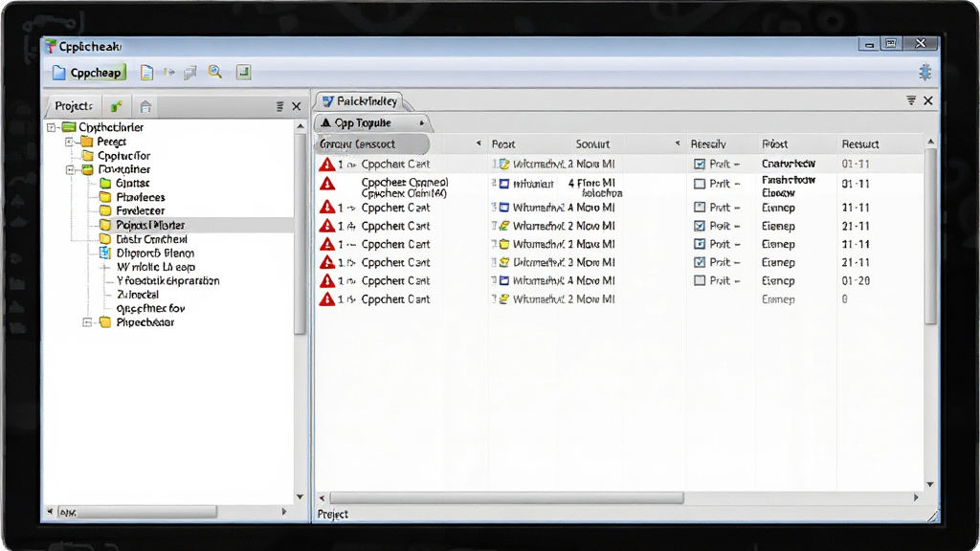
Task: Expand the Peegt folder node
Action: point(69,142)
